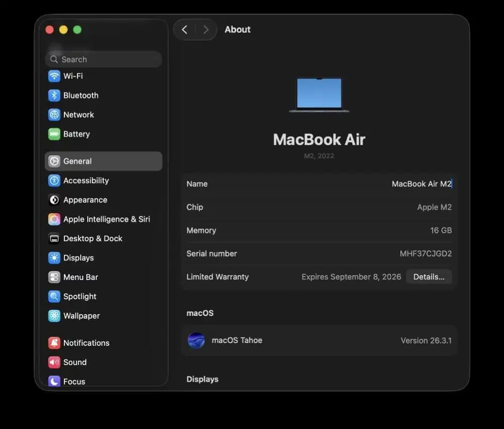Select Focus at the bottom of the sidebar
504x429 pixels.
pos(54,381)
